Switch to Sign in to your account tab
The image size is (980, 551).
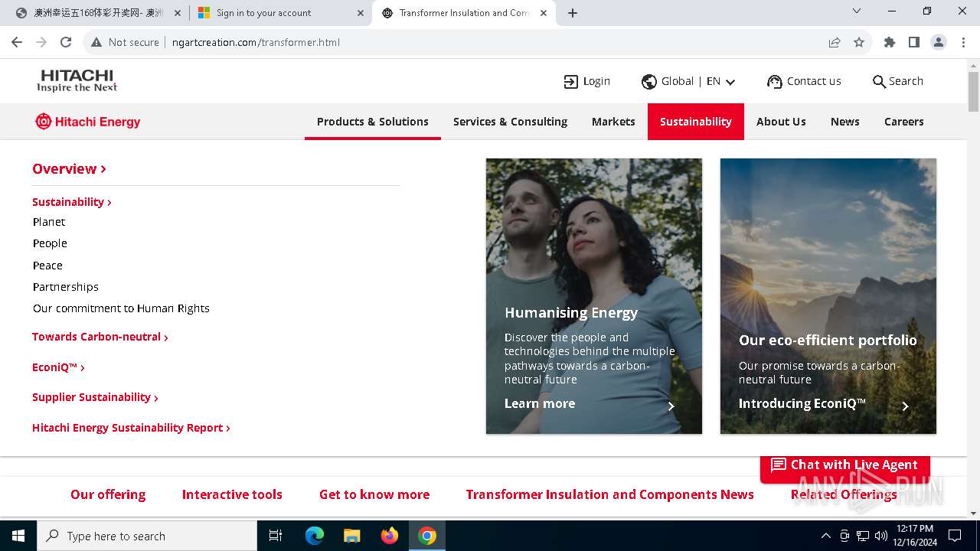(280, 13)
